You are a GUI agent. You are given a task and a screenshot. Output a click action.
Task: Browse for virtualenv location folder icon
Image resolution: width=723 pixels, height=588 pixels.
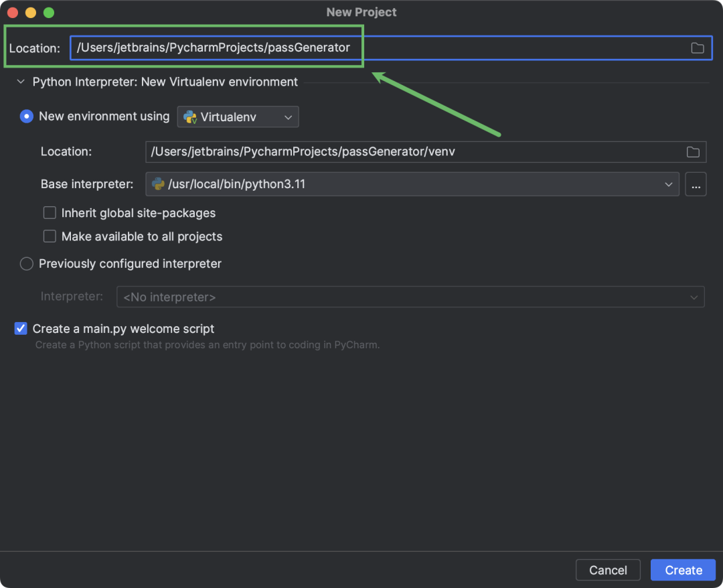pos(693,152)
